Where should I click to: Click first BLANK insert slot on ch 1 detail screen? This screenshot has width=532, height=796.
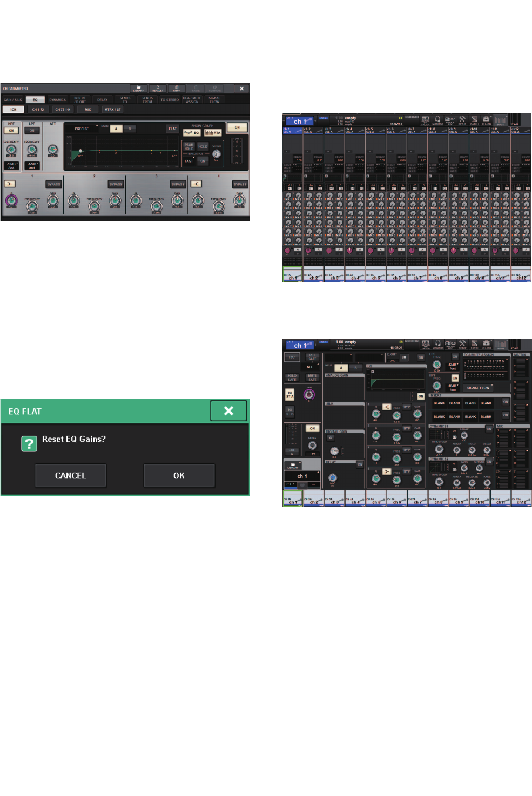439,403
